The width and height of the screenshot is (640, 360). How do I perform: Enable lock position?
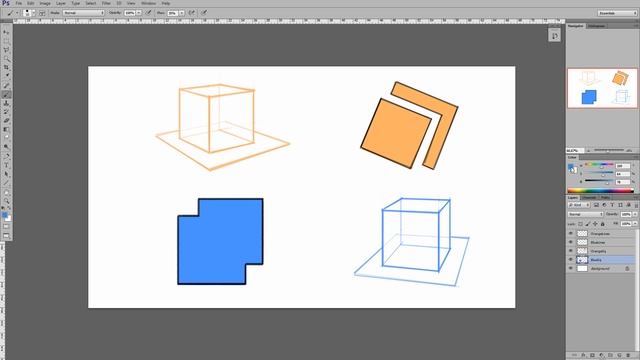tap(595, 224)
